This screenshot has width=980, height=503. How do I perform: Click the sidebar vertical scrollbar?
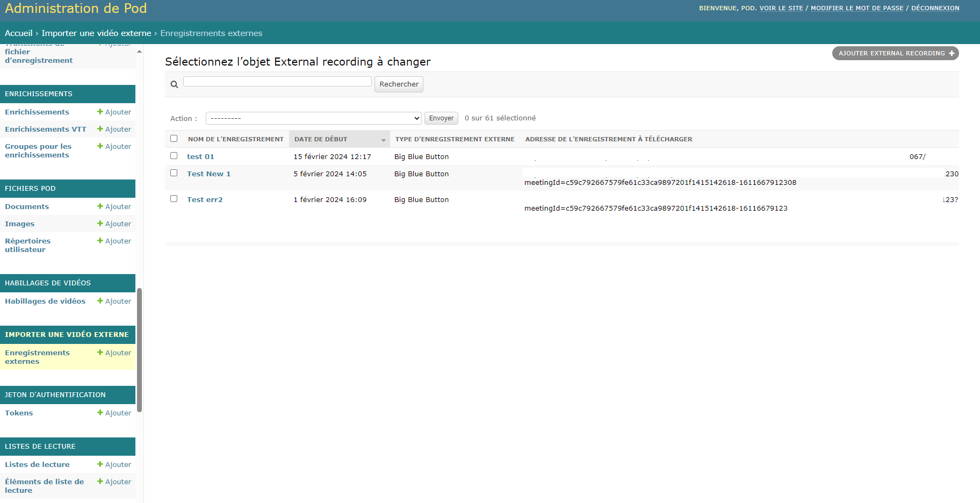(139, 349)
